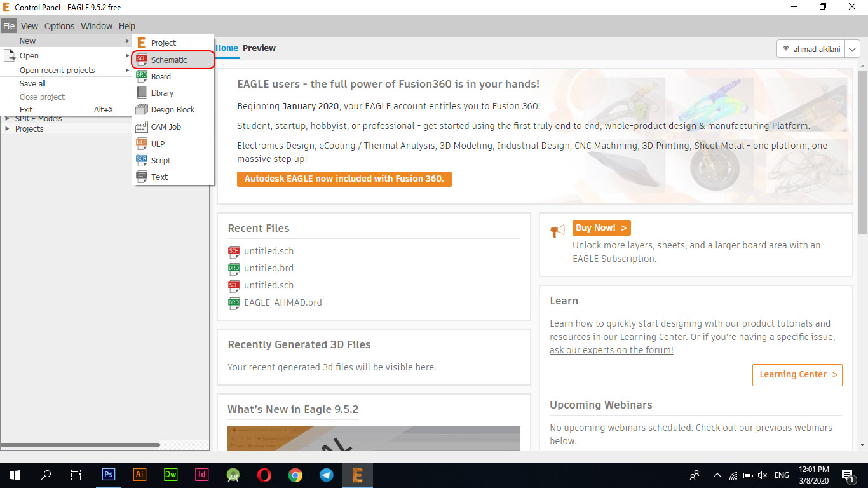The height and width of the screenshot is (488, 868).
Task: Click the ENG language indicator
Action: 782,475
